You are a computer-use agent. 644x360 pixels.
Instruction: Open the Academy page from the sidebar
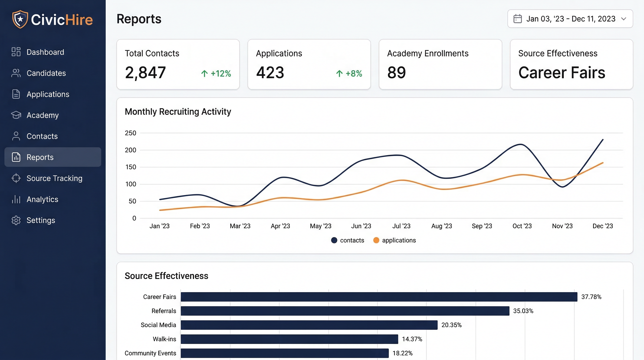(43, 115)
